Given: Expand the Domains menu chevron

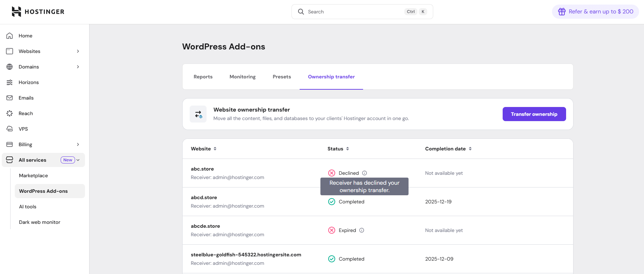Looking at the screenshot, I should tap(78, 67).
